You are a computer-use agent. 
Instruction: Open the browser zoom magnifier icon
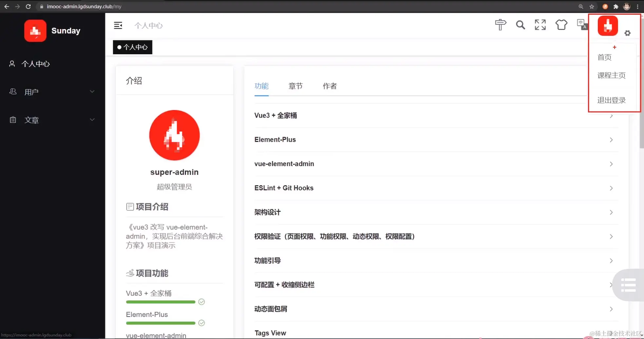click(581, 7)
